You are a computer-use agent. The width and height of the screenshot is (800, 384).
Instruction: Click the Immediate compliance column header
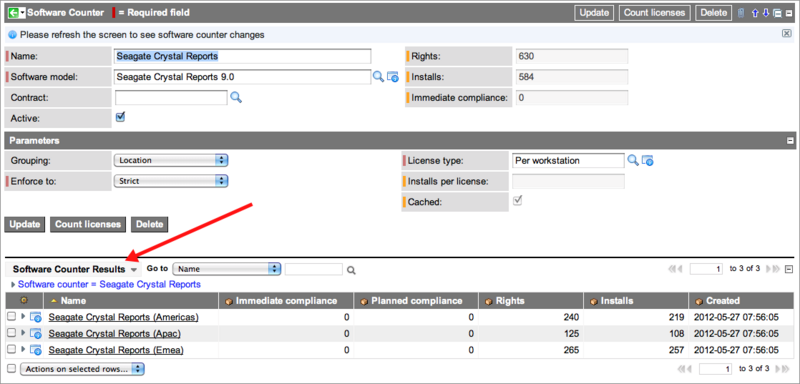[286, 301]
